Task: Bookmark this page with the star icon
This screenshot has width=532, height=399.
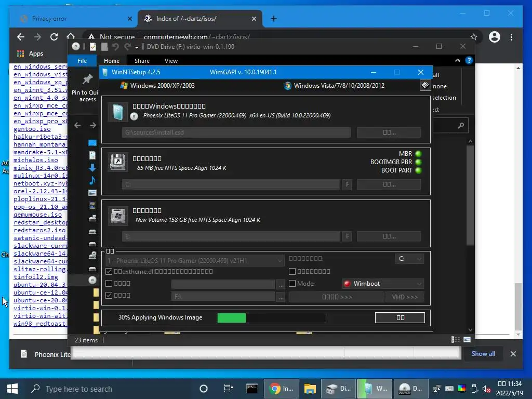Action: coord(474,37)
